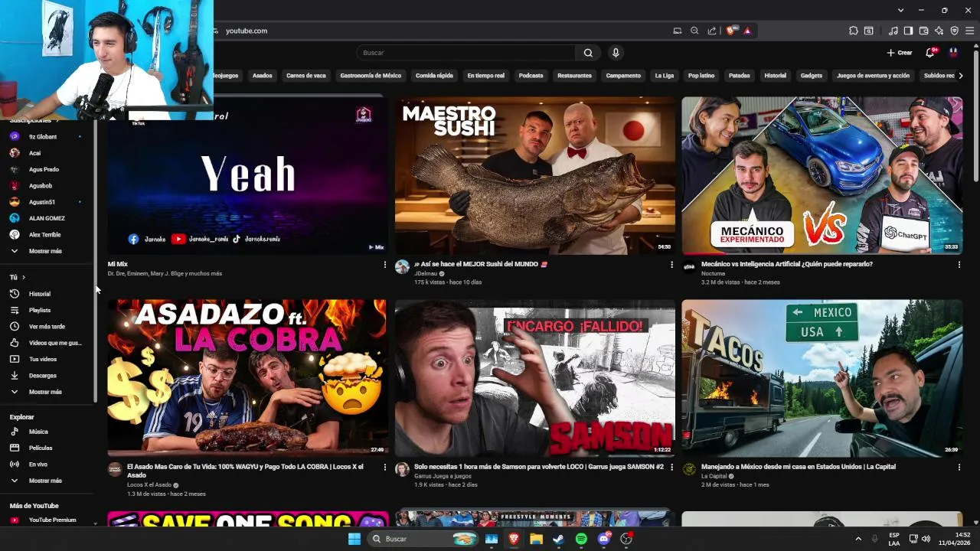Open Brave Rewards triangle icon
Viewport: 980px width, 551px height.
747,31
